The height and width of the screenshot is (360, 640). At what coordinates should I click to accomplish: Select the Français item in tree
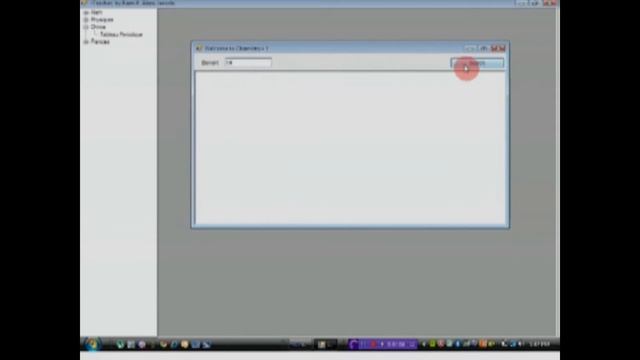[x=100, y=42]
